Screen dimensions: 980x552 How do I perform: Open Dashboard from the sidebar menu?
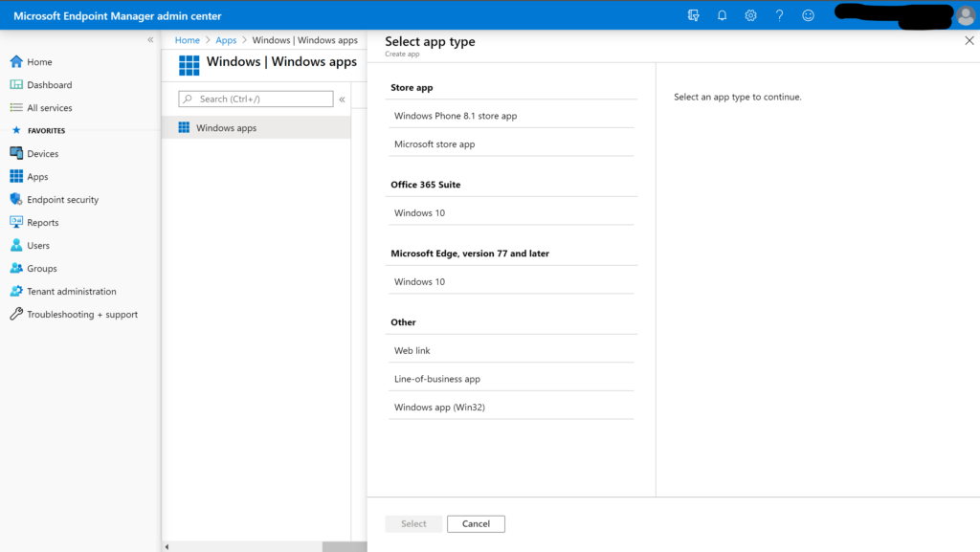coord(50,85)
